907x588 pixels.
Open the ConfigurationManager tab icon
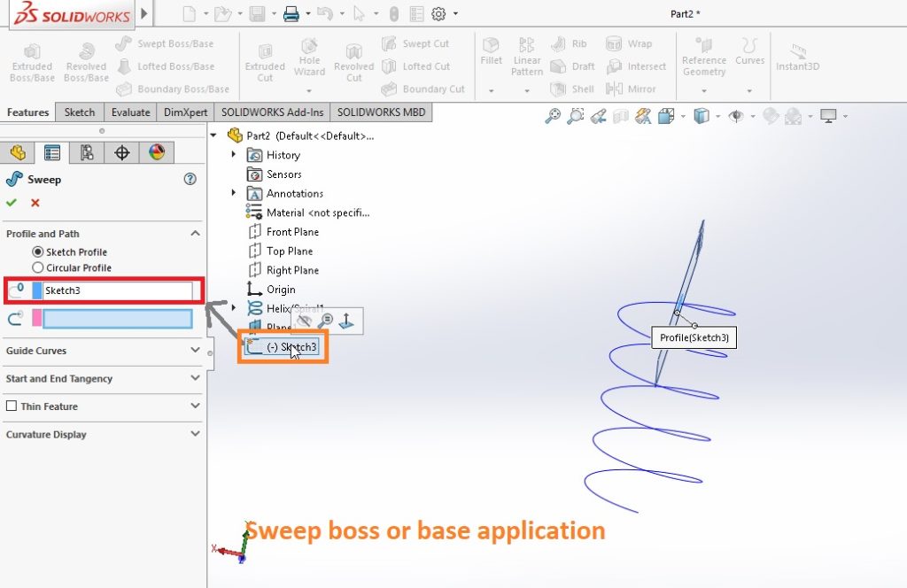pyautogui.click(x=87, y=152)
